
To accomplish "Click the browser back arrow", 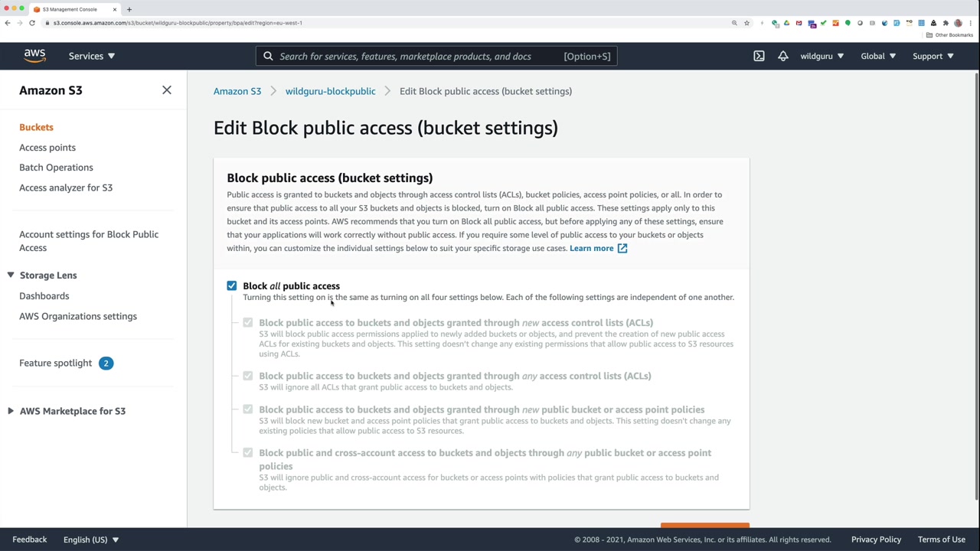I will click(8, 23).
